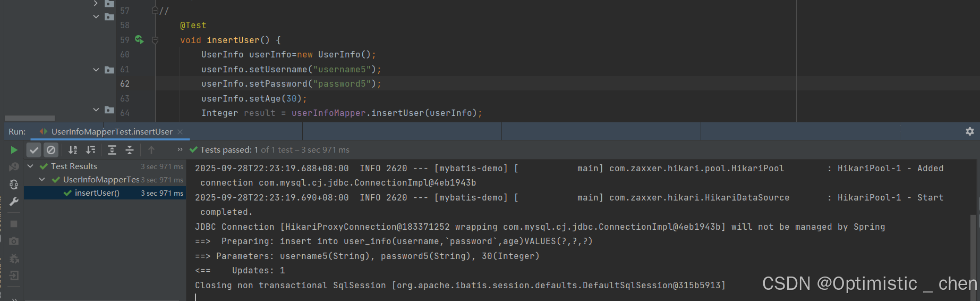980x301 pixels.
Task: Fold the insertUser method at line 59
Action: [x=155, y=40]
